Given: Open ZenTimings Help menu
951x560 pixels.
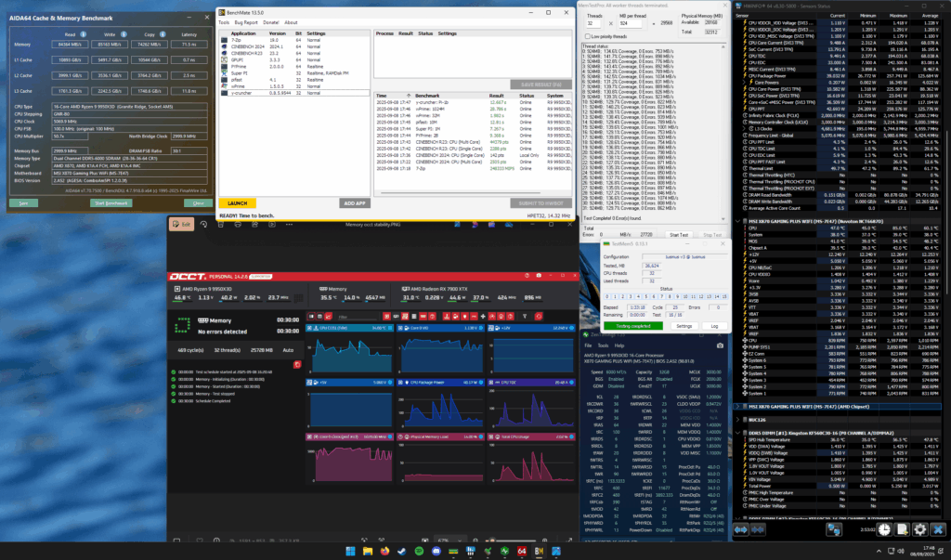Looking at the screenshot, I should 619,345.
